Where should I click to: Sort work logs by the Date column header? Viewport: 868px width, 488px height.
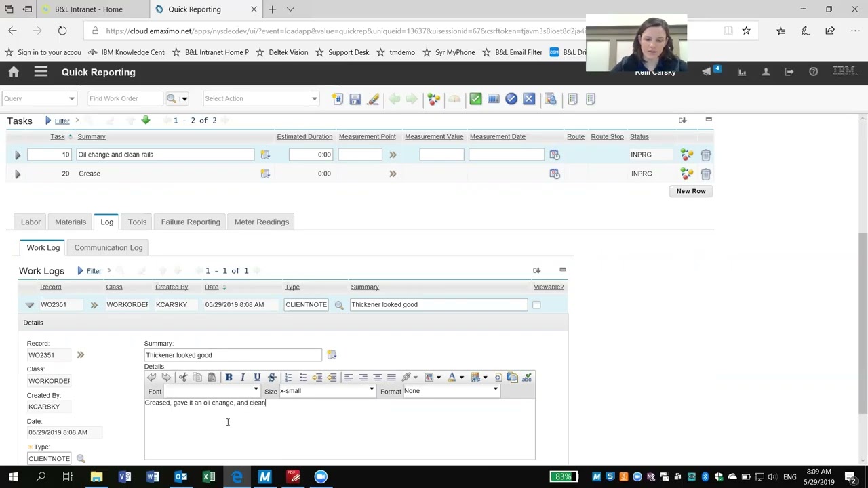click(x=212, y=287)
